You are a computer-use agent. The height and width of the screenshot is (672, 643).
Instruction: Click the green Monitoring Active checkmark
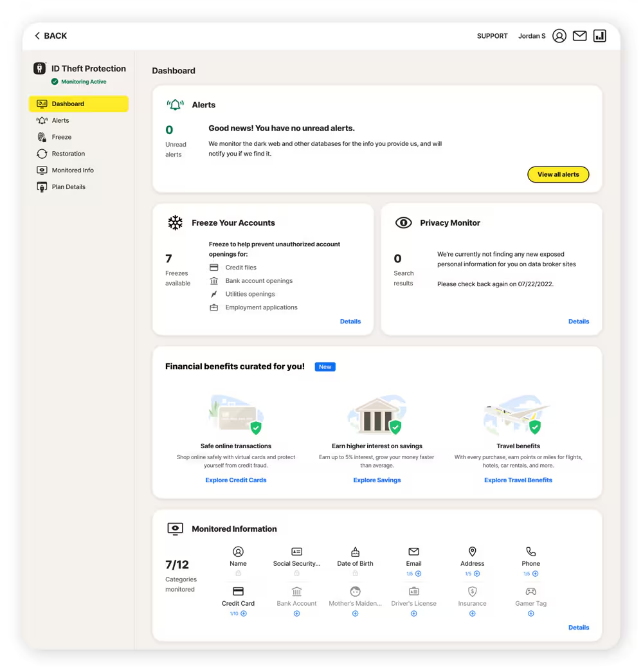55,82
